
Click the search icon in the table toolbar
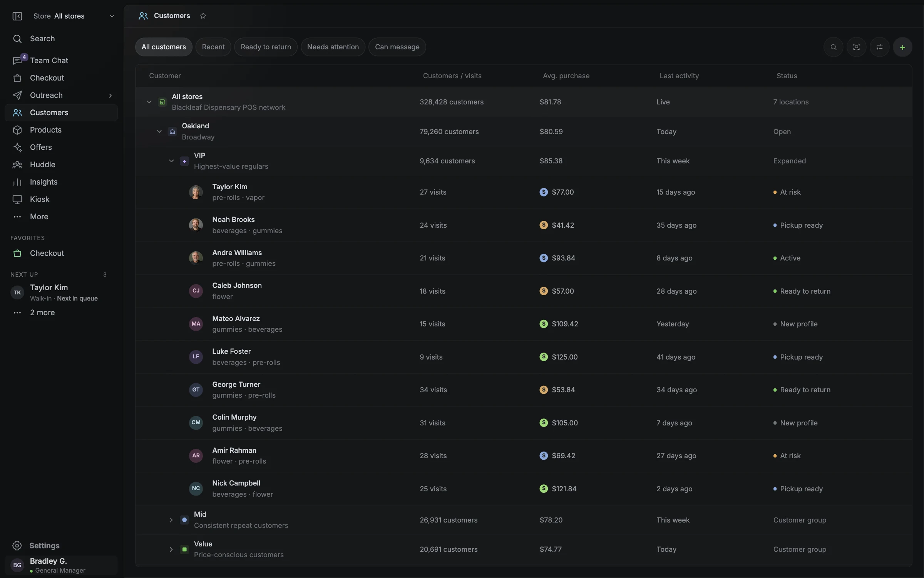pos(833,47)
